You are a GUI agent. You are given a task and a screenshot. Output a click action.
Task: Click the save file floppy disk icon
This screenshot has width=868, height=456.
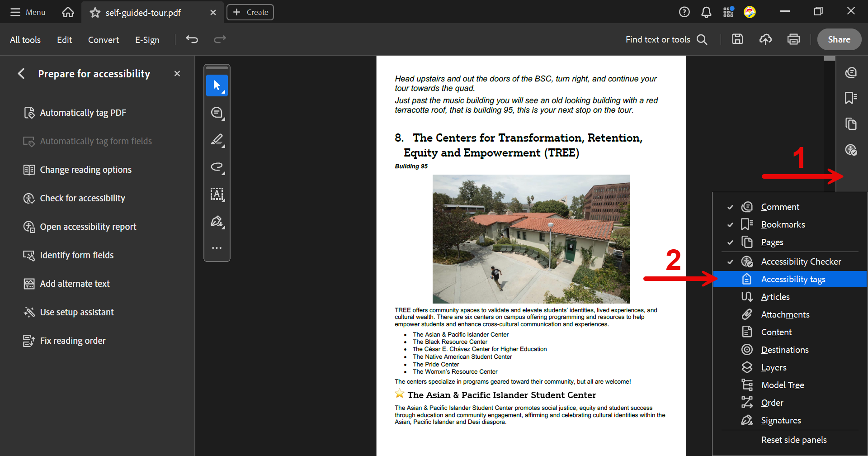pos(737,39)
